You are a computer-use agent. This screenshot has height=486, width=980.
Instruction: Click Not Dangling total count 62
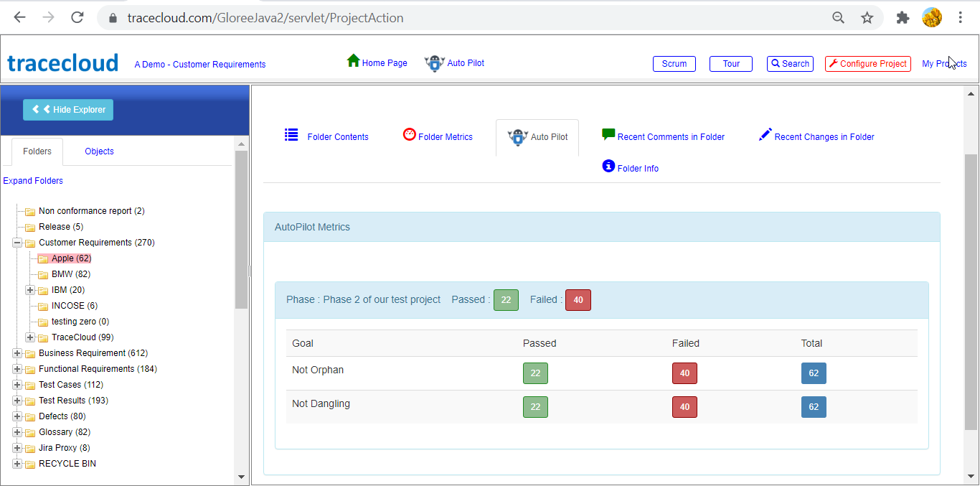[x=814, y=407]
